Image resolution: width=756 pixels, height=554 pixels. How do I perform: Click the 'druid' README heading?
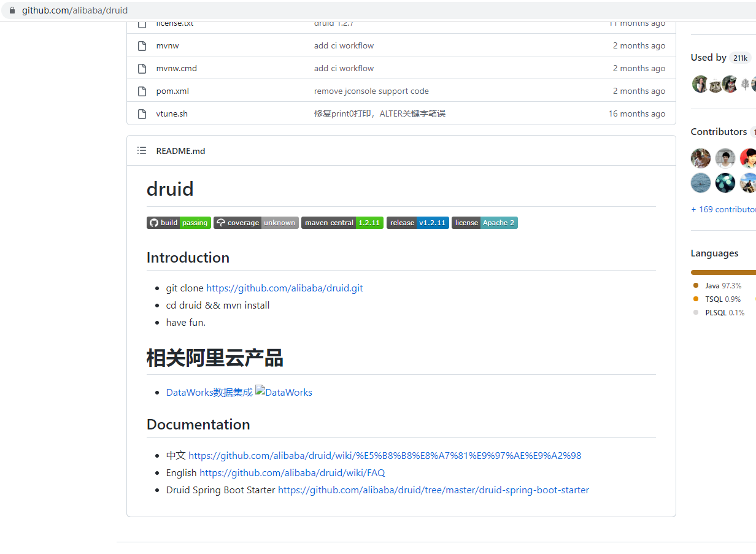click(170, 189)
